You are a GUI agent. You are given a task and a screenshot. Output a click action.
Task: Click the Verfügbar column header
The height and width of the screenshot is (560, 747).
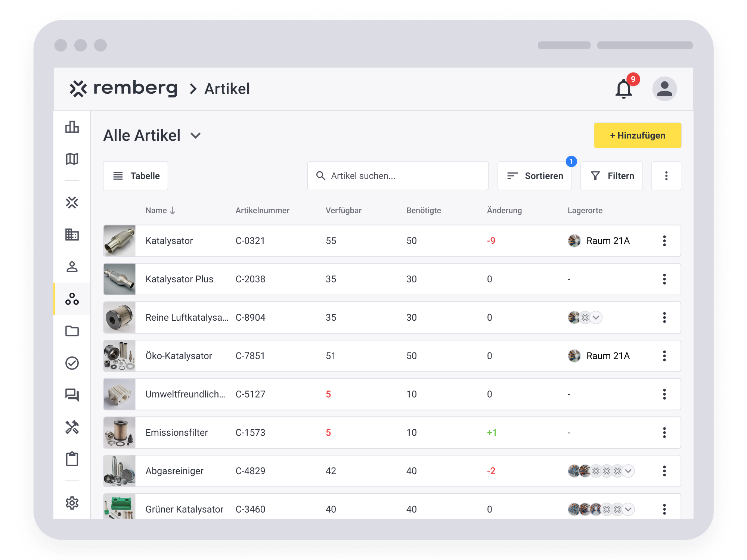(344, 211)
